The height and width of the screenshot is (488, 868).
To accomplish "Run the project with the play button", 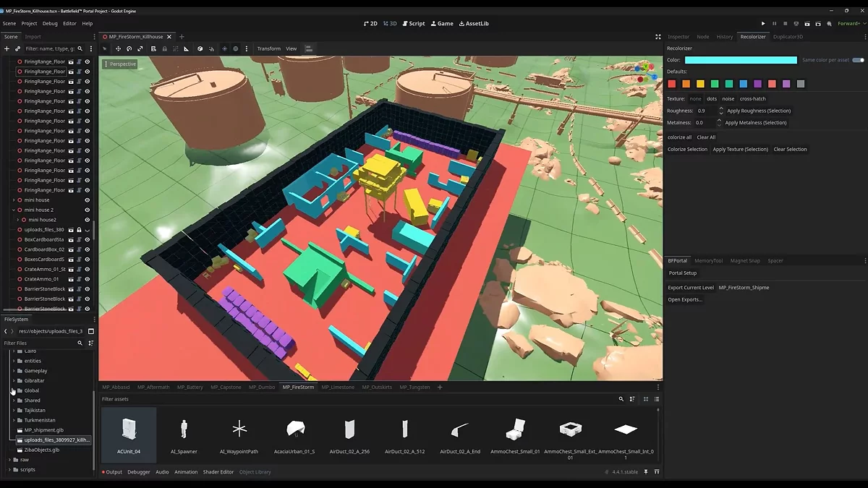I will click(x=763, y=23).
